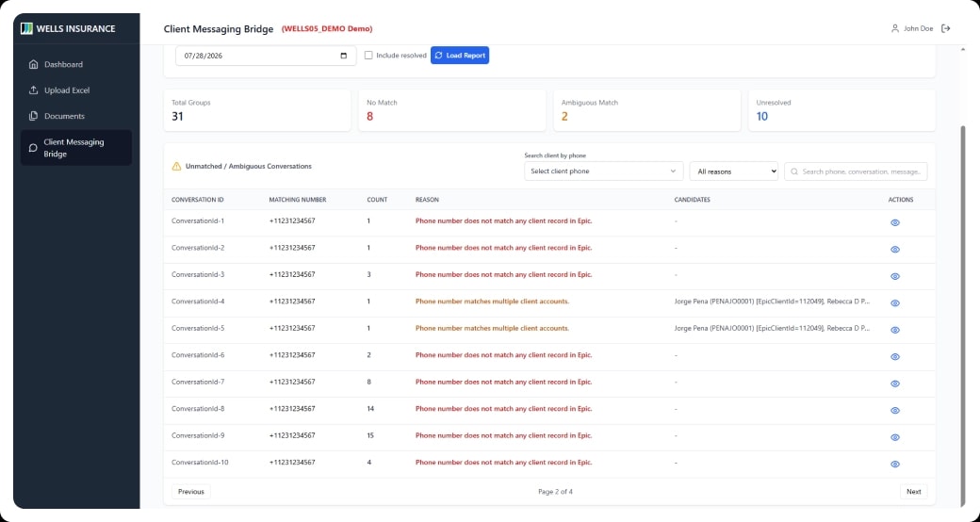Viewport: 980px width, 522px height.
Task: Click the Ambiguous Match 2 card
Action: 646,110
